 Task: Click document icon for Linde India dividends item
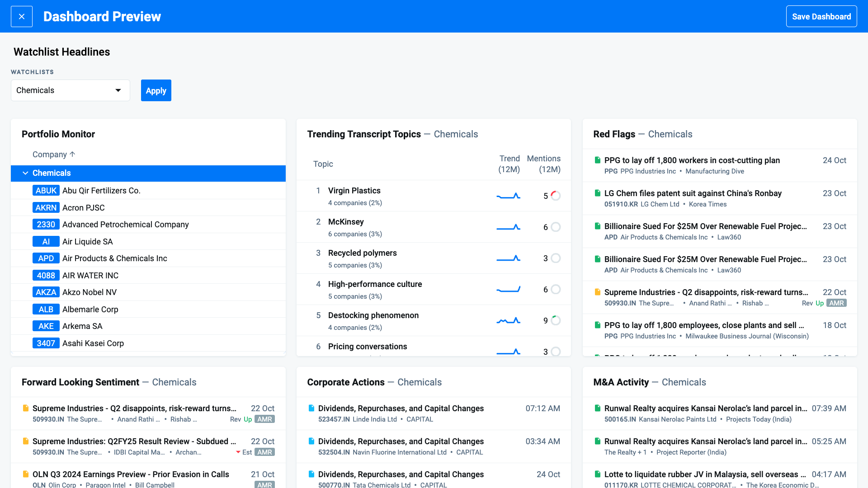[311, 408]
